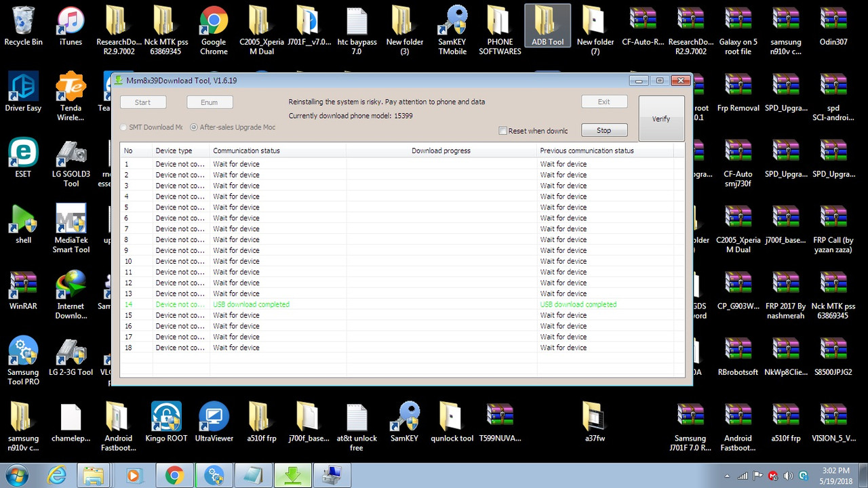Open the WinRAR desktop shortcut
Image resolution: width=868 pixels, height=488 pixels.
click(23, 290)
